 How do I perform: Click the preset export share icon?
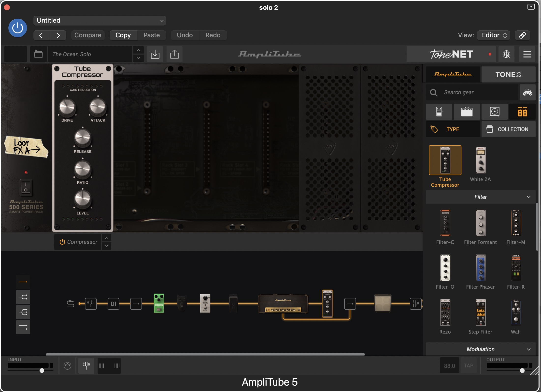174,54
